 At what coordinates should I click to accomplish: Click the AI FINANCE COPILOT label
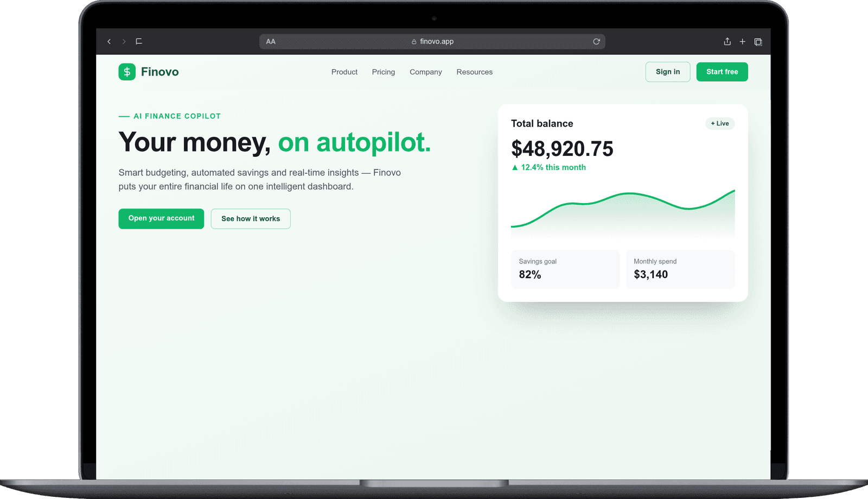(x=177, y=116)
